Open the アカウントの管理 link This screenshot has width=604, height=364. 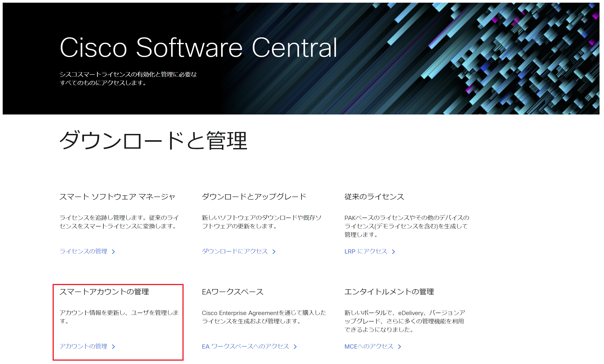pos(83,346)
